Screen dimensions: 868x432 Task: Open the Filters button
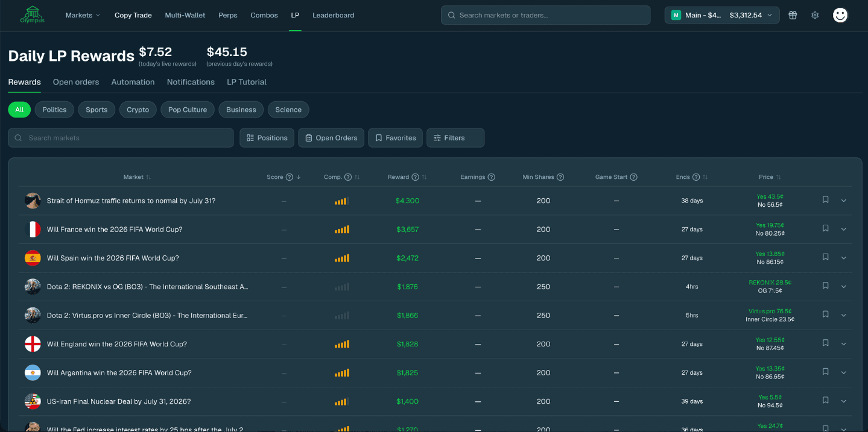pos(455,138)
